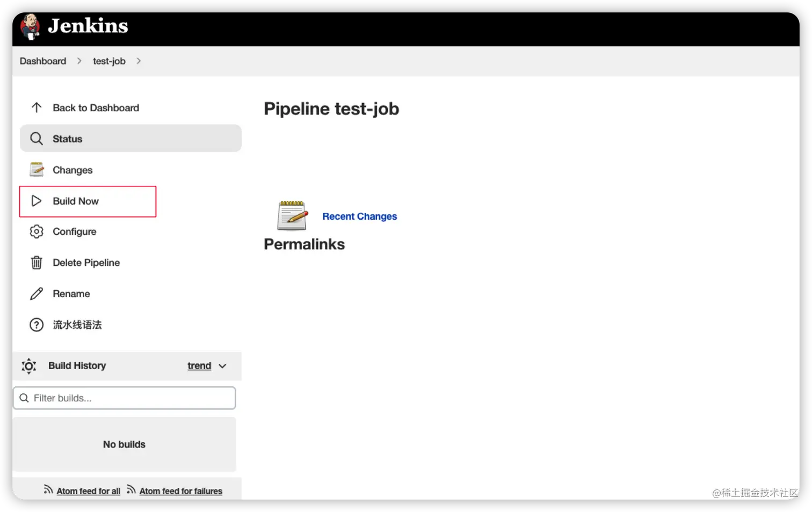Click the Recent Changes notepad icon

point(292,215)
